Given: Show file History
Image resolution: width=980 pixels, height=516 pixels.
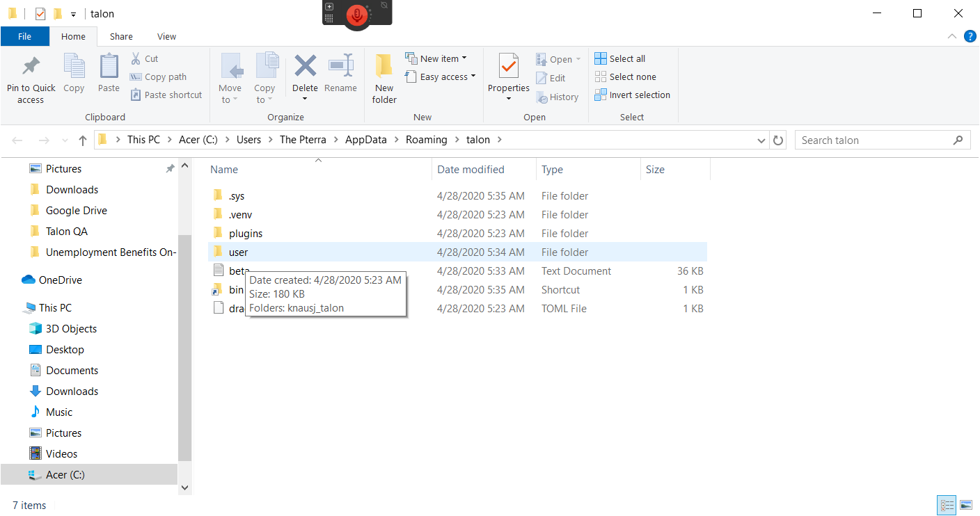Looking at the screenshot, I should click(x=558, y=97).
